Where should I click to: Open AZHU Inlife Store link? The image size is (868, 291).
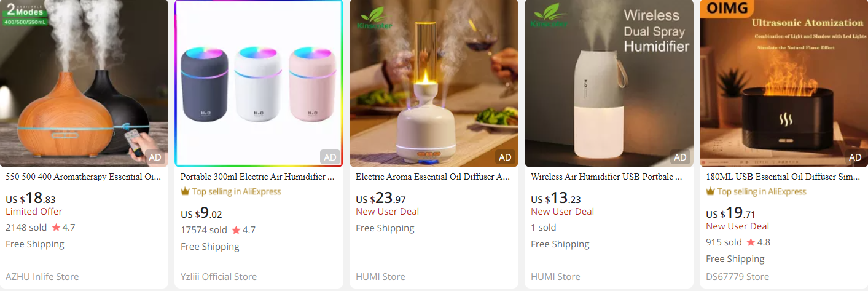coord(42,277)
